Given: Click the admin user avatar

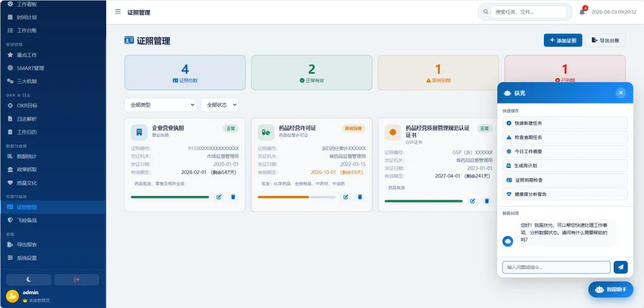Looking at the screenshot, I should (x=13, y=296).
